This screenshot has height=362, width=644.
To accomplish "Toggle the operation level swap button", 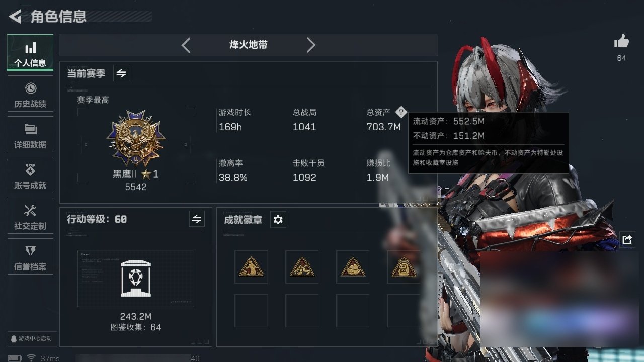I will pyautogui.click(x=197, y=219).
